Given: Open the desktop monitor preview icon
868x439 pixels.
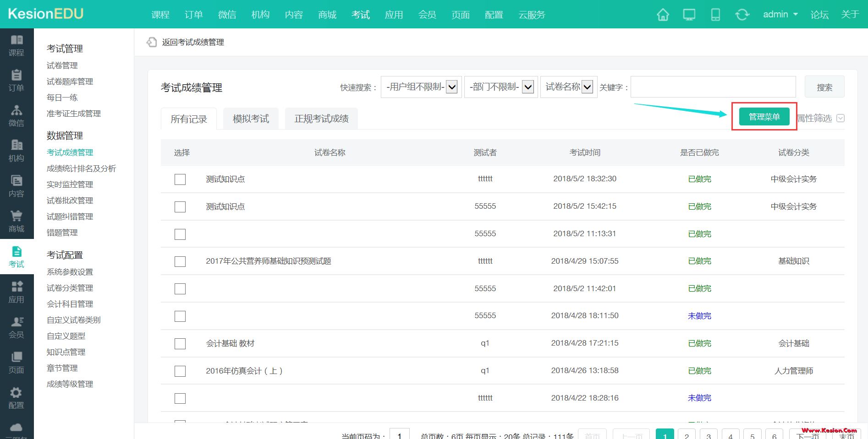Looking at the screenshot, I should (689, 15).
